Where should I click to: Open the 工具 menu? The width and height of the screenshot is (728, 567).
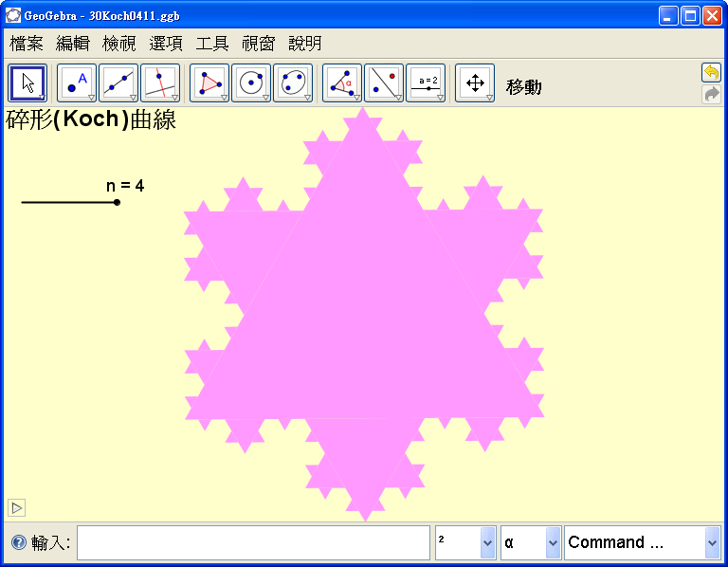(212, 44)
